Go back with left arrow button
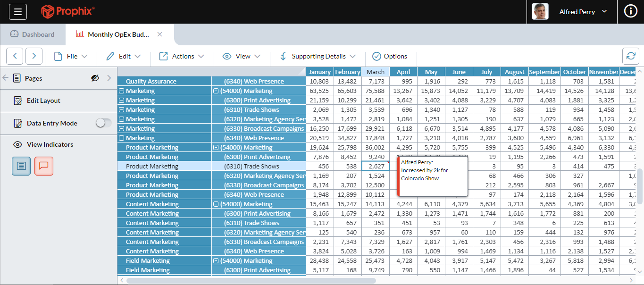Image resolution: width=644 pixels, height=285 pixels. [15, 56]
